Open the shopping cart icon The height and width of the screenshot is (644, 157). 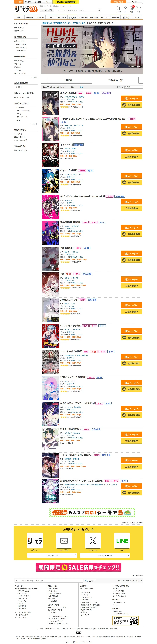138,9
